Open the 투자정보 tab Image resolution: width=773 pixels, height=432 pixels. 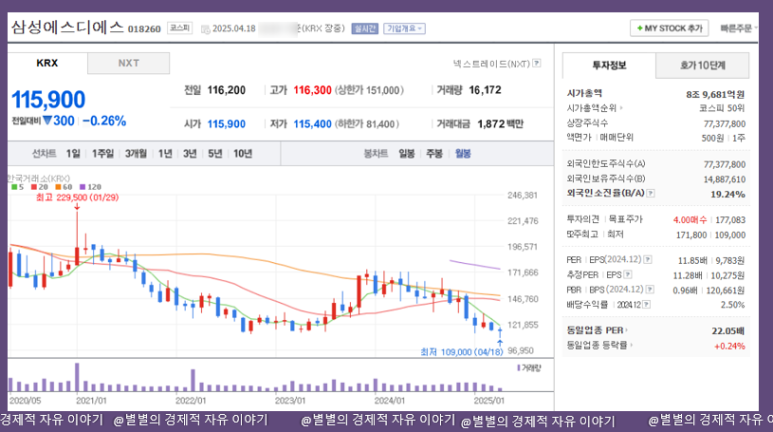click(x=609, y=65)
